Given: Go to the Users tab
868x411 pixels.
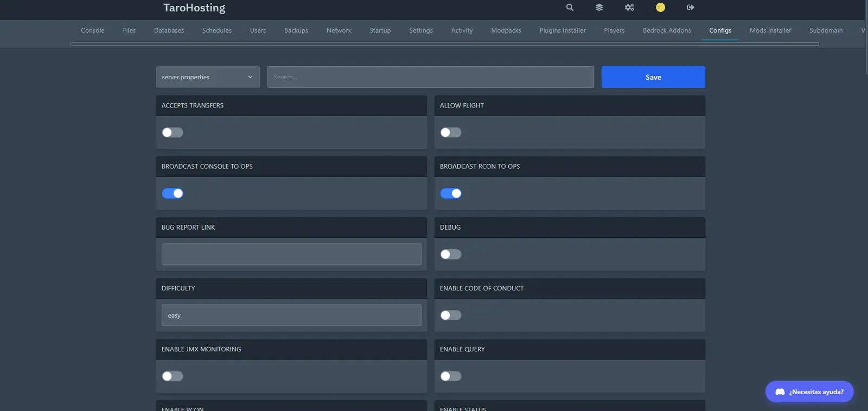Looking at the screenshot, I should (x=258, y=30).
